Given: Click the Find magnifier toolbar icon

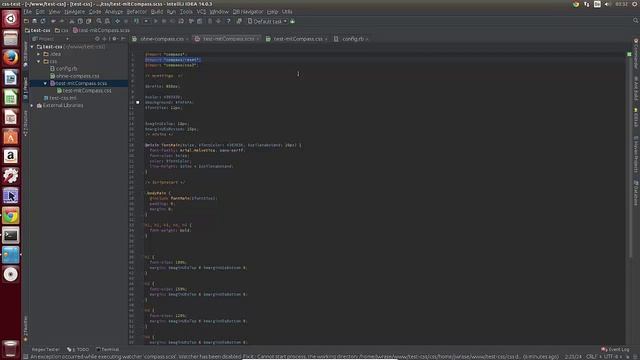Looking at the screenshot, I should [99, 21].
